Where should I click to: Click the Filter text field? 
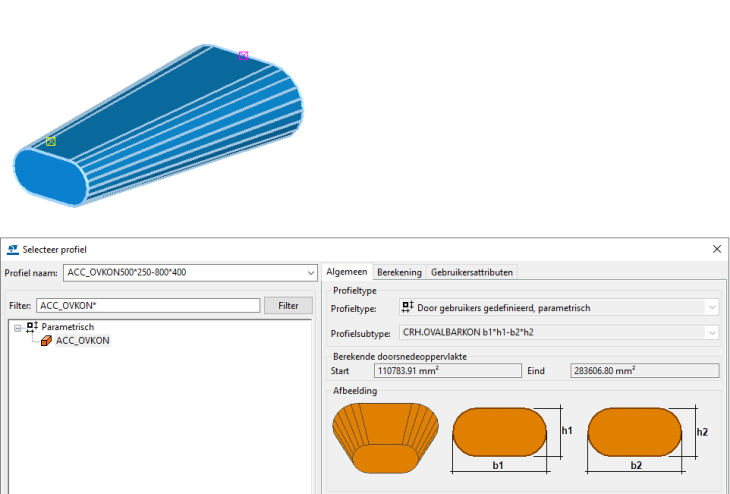point(148,305)
